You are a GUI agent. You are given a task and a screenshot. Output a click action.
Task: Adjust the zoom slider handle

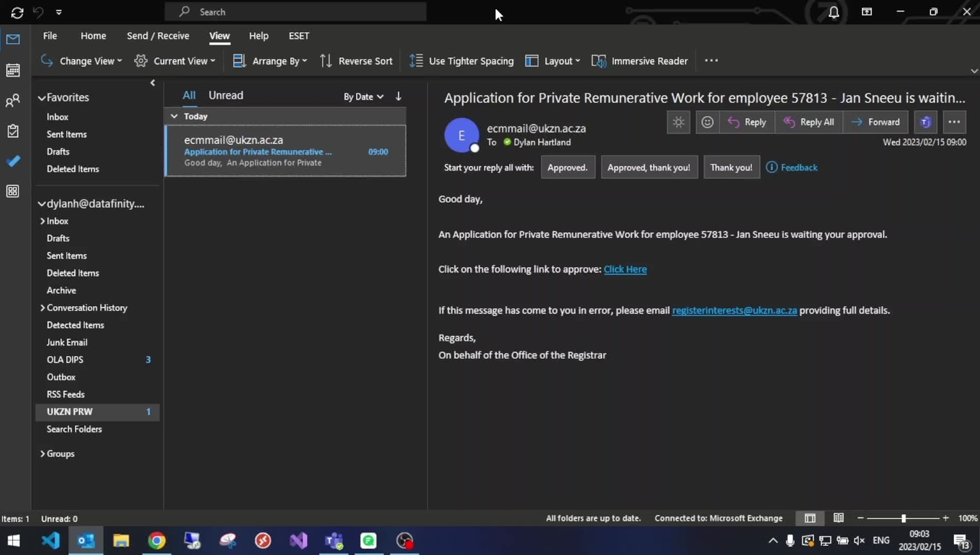[903, 518]
